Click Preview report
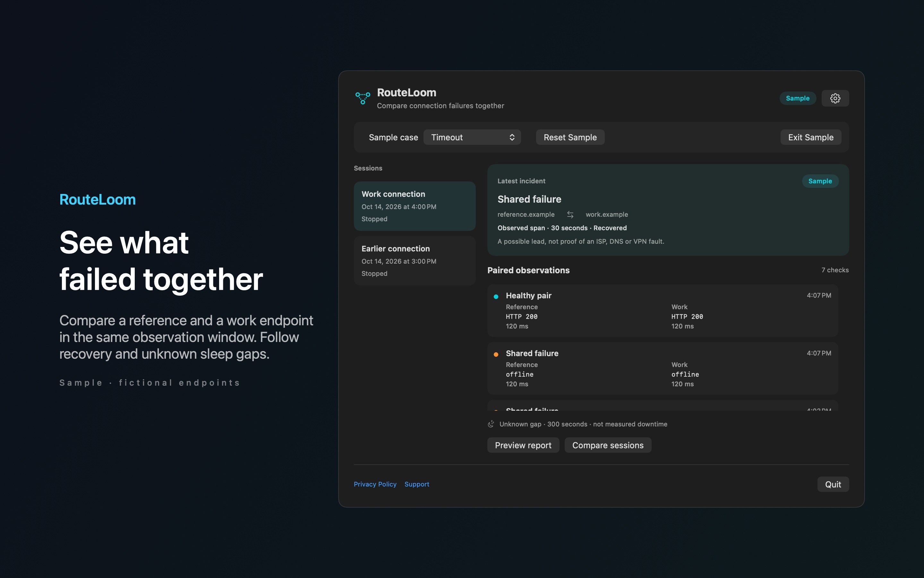The image size is (924, 578). (x=523, y=445)
